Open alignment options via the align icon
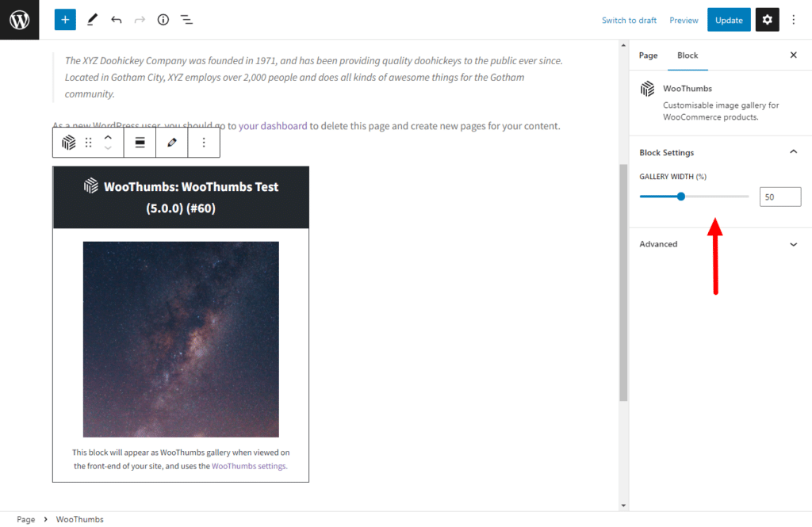Screen dimensions: 812x527 point(140,142)
